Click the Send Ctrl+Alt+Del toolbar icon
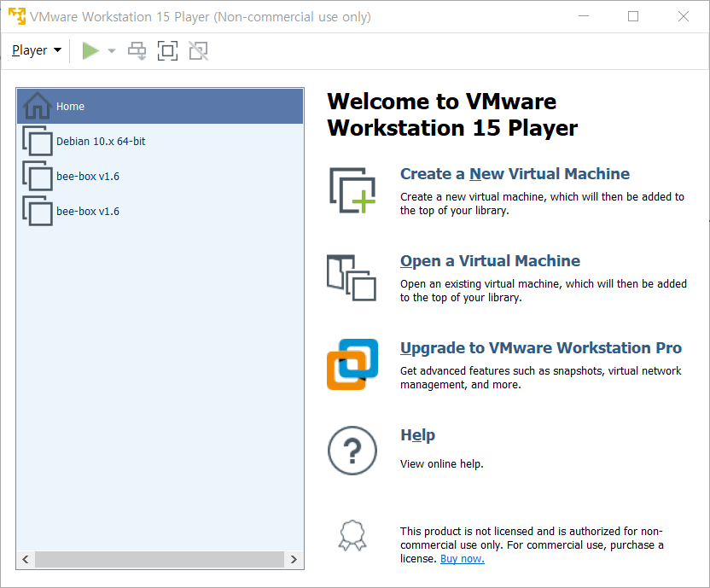Image resolution: width=710 pixels, height=588 pixels. [137, 50]
